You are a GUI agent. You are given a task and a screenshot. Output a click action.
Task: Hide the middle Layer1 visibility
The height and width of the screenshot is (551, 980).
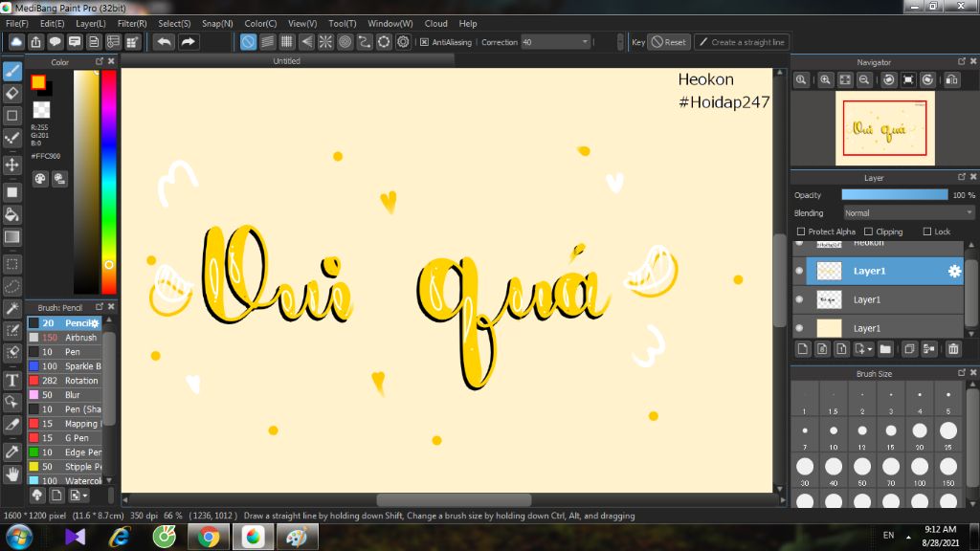pyautogui.click(x=799, y=299)
